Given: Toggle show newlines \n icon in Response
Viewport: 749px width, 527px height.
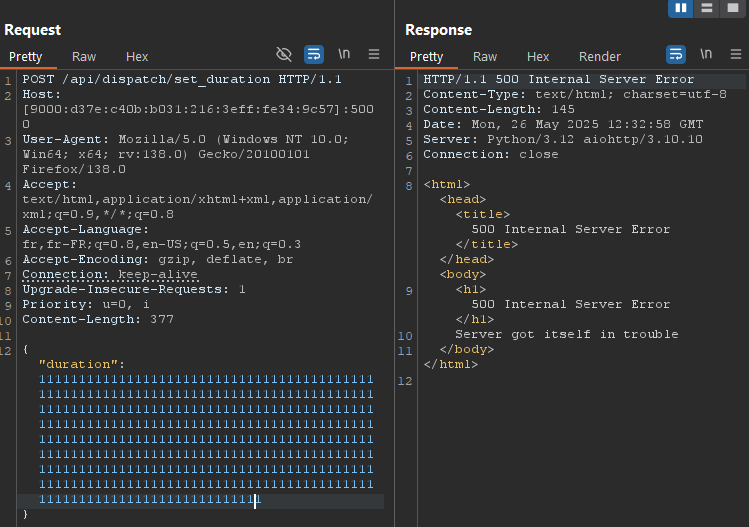Looking at the screenshot, I should [x=706, y=54].
